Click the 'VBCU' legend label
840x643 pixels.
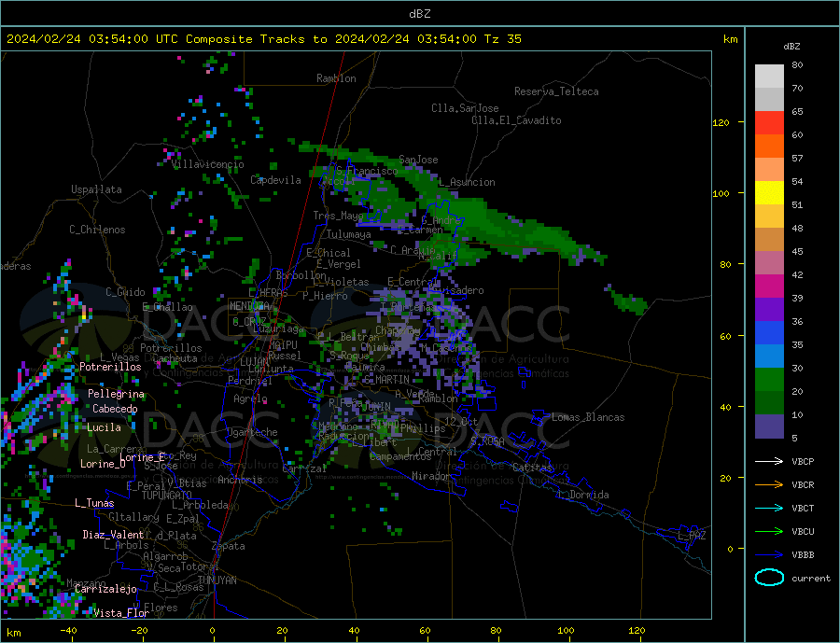pos(803,532)
